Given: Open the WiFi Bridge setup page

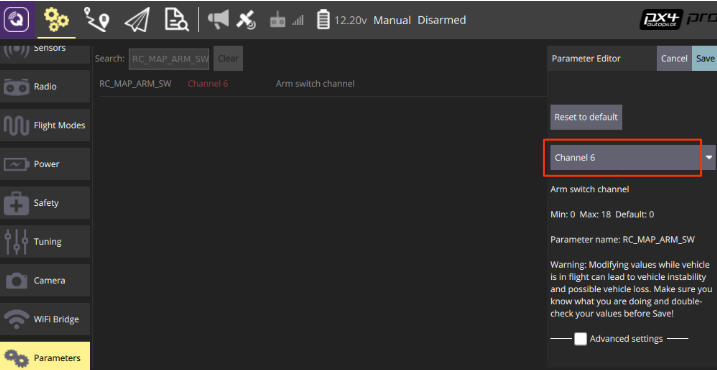Looking at the screenshot, I should click(45, 319).
